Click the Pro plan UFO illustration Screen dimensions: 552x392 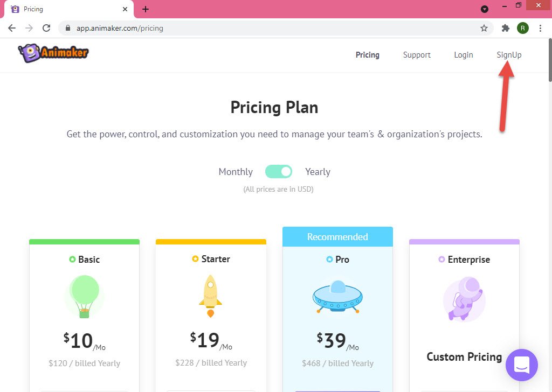pos(337,296)
